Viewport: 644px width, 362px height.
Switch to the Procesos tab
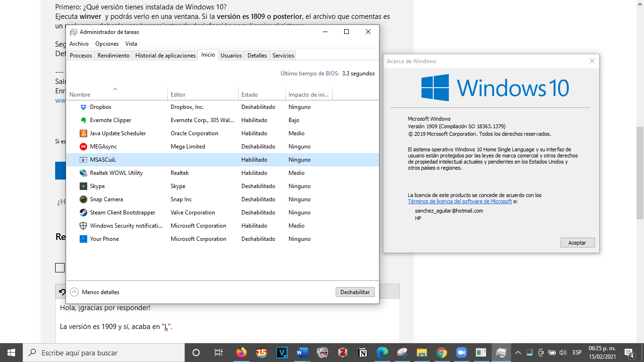(81, 56)
